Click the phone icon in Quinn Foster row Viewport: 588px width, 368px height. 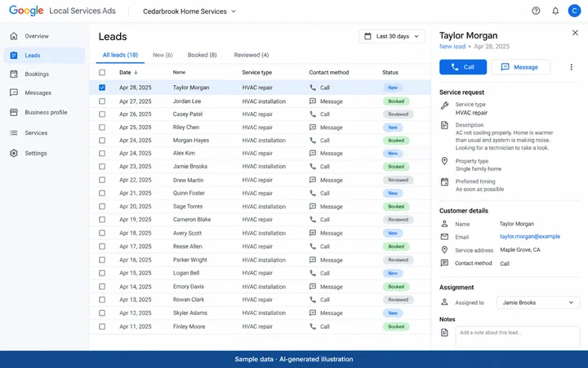(x=313, y=193)
